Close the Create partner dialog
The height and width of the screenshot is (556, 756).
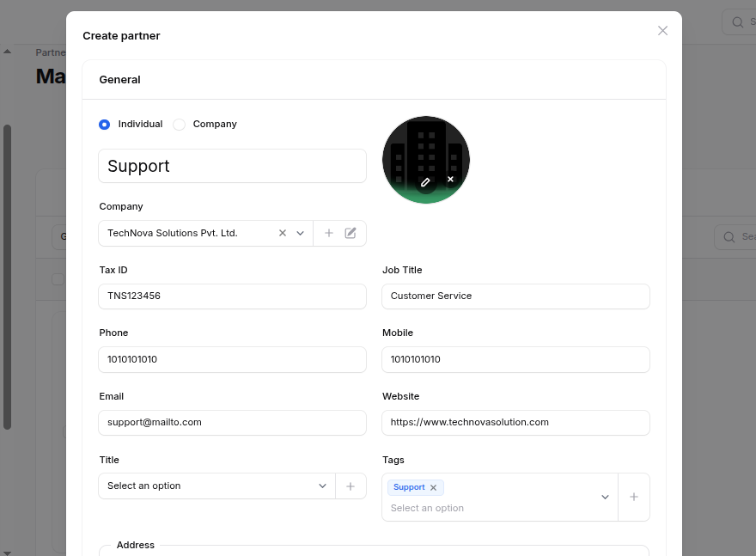pos(662,31)
